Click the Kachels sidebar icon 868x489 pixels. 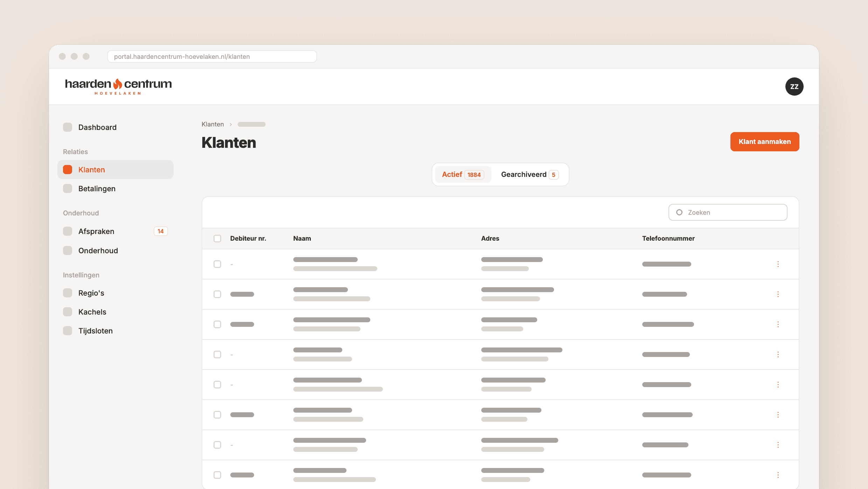(68, 312)
